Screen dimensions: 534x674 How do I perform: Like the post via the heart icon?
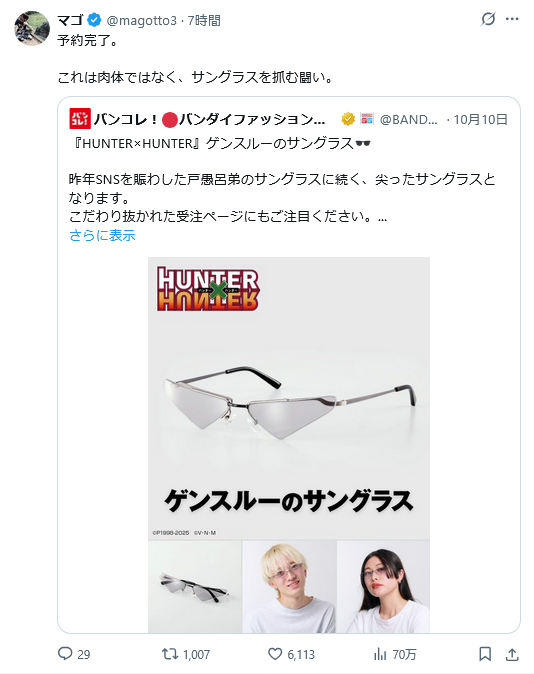[275, 654]
